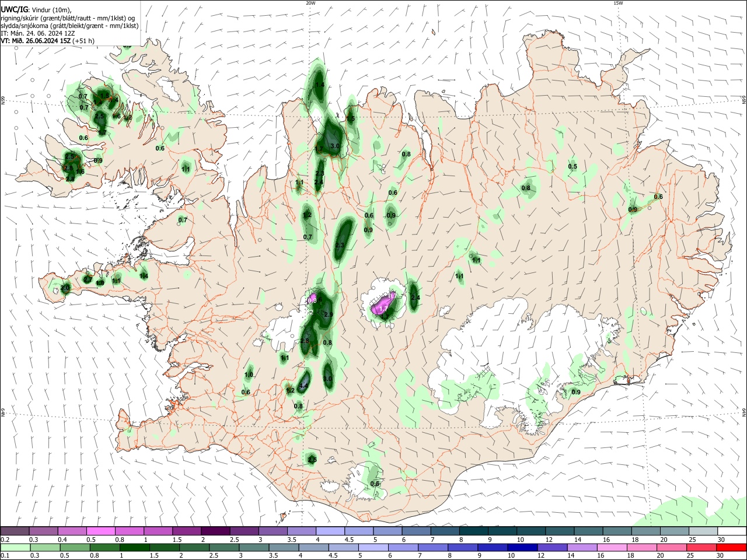Screen dimensions: 747x560
Task: Pick the lightest green 0.1–0.3 rain swatch
Action: [x=15, y=547]
